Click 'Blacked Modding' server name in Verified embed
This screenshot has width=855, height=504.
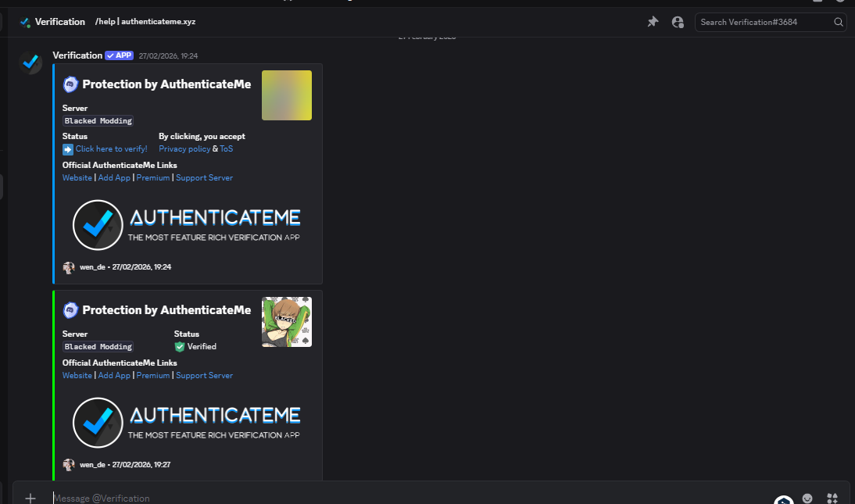point(98,347)
